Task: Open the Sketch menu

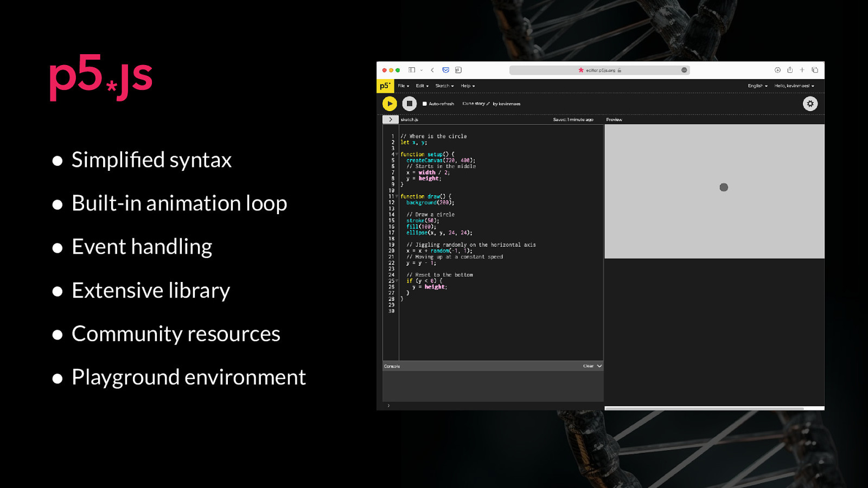Action: 444,86
